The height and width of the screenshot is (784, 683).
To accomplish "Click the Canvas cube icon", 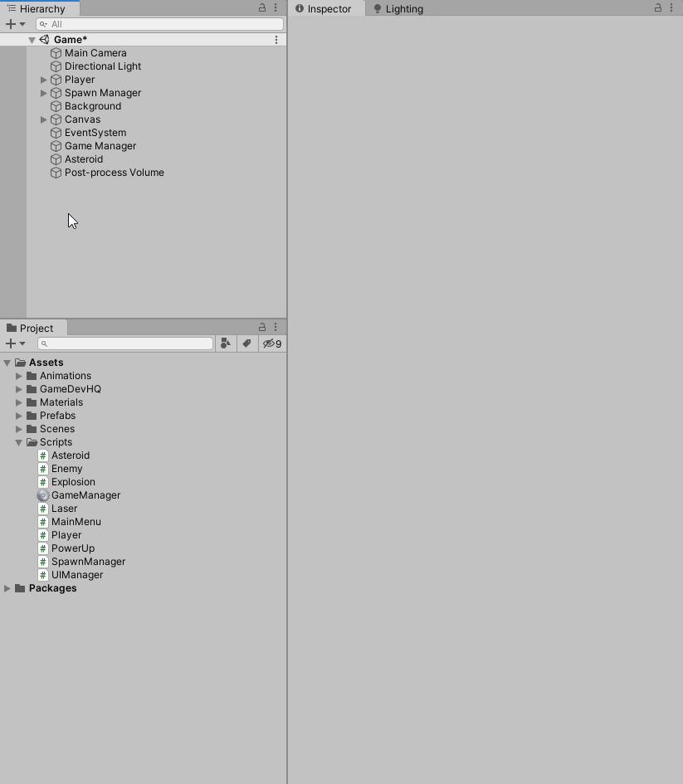I will pyautogui.click(x=56, y=119).
